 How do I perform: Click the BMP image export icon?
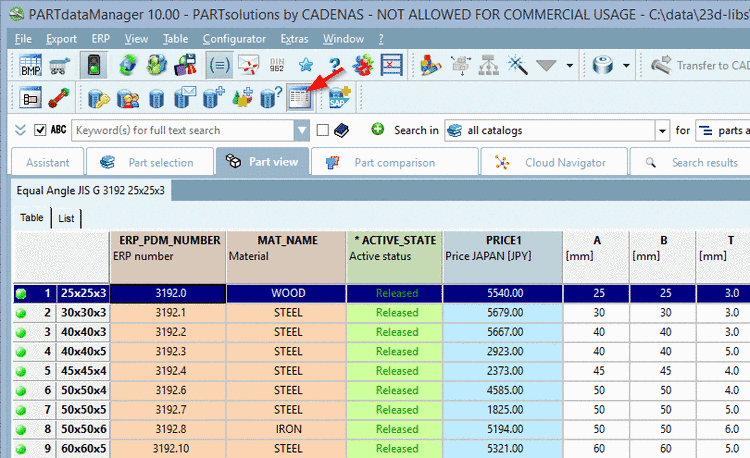[x=31, y=65]
